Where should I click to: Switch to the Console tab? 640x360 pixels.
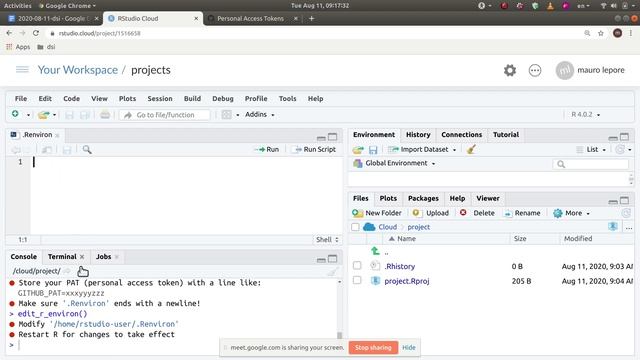tap(23, 256)
